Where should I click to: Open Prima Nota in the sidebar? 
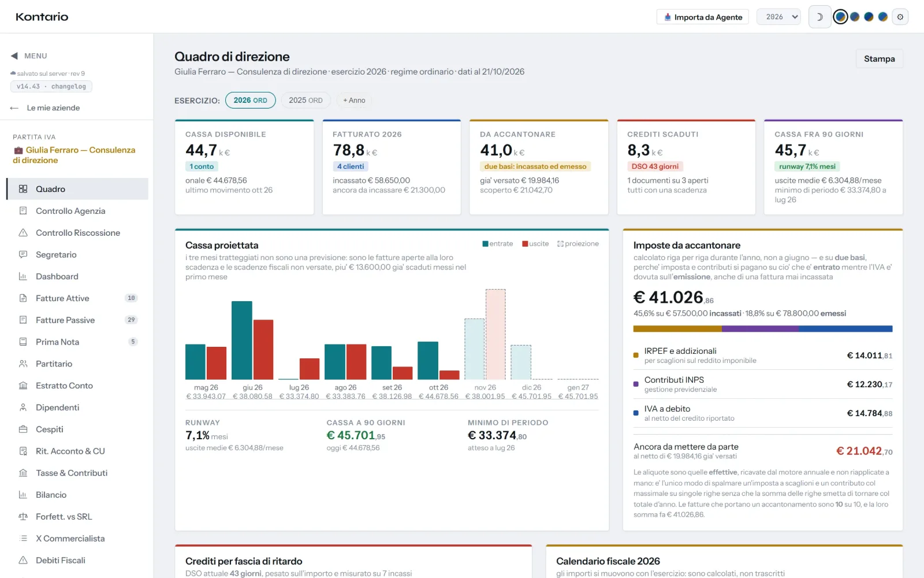point(77,342)
